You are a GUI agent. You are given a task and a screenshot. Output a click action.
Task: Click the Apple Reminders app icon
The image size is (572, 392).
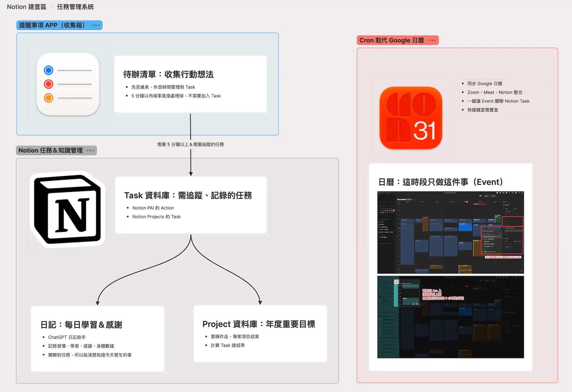(x=68, y=84)
